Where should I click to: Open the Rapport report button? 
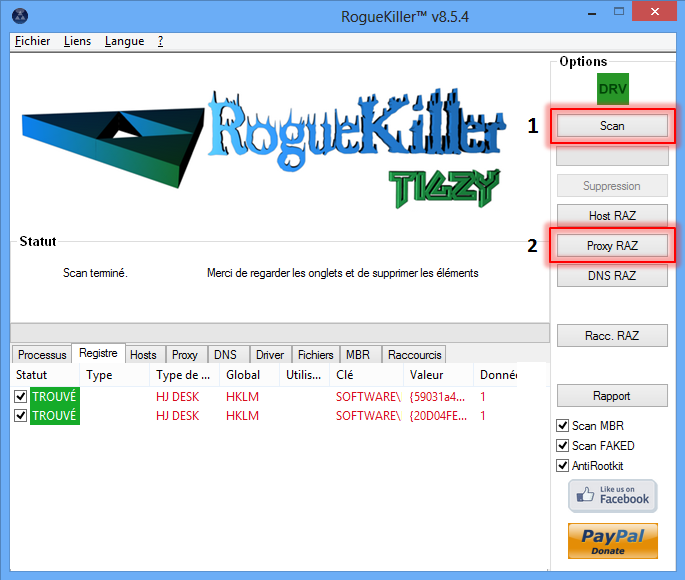pyautogui.click(x=612, y=396)
